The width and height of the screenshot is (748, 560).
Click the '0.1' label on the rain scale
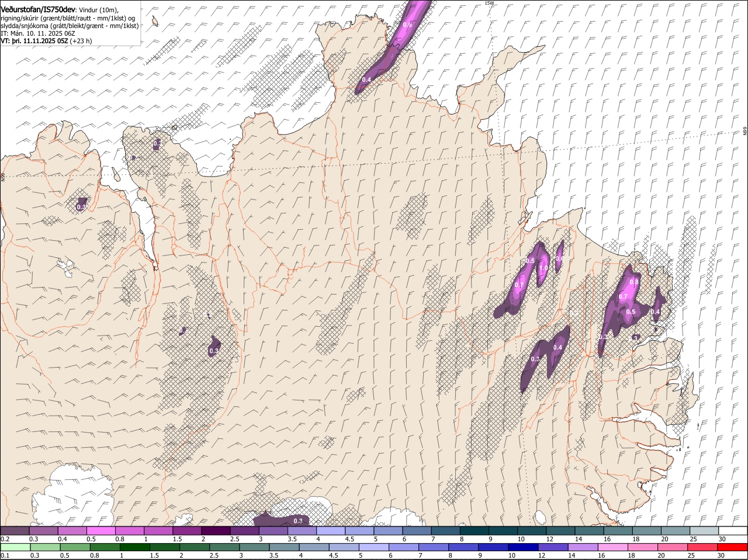click(x=5, y=555)
